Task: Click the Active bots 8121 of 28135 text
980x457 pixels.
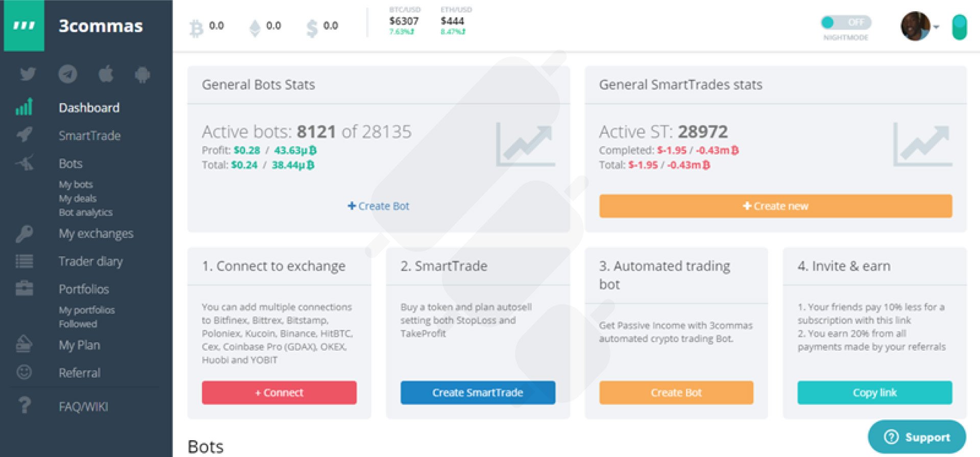Action: (306, 132)
